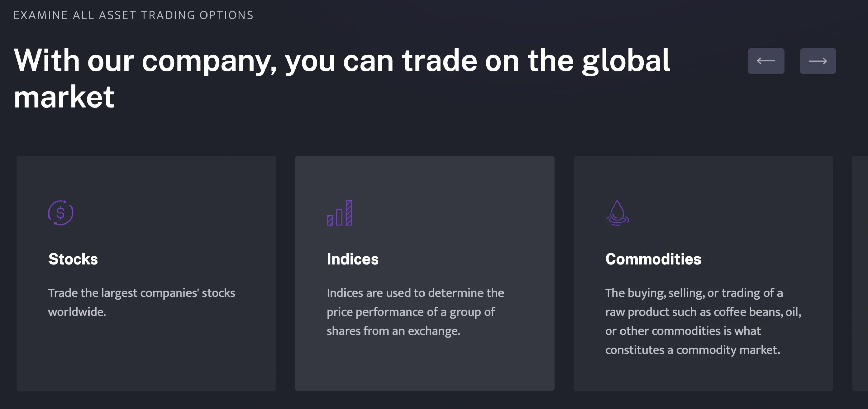Click the 'trade on the global market' headline
Image resolution: width=868 pixels, height=409 pixels.
[342, 78]
